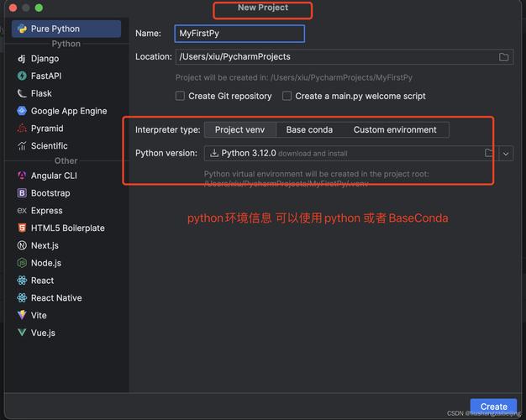Choose Express project label

click(x=46, y=210)
